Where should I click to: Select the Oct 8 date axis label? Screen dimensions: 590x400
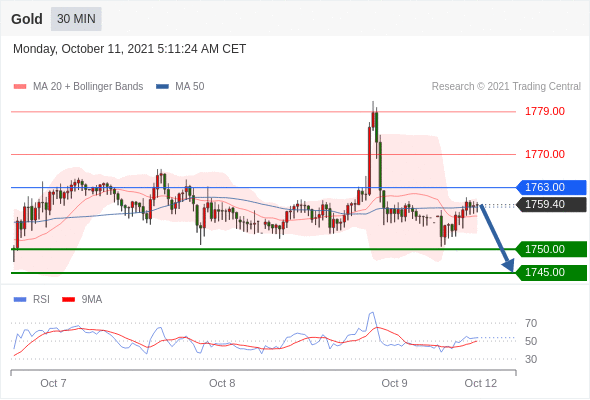[x=222, y=383]
